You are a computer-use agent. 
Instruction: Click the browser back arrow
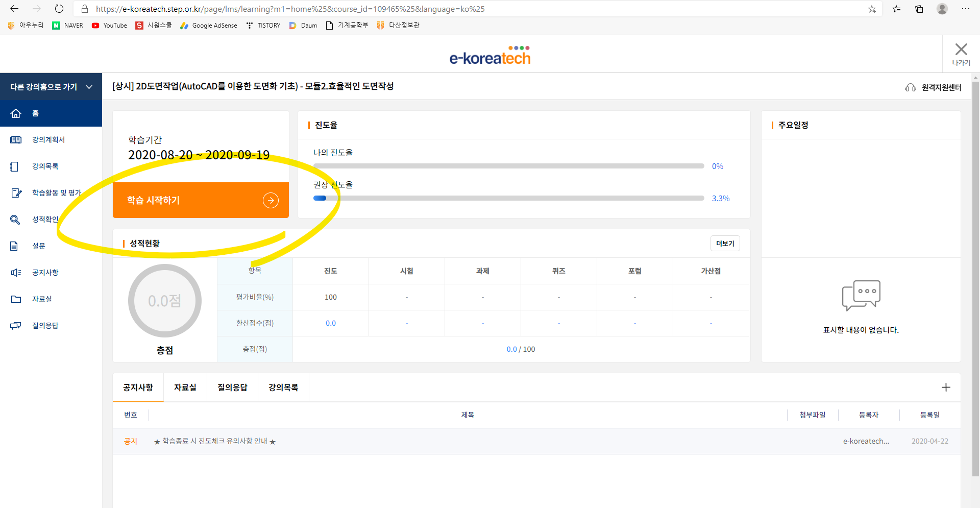[14, 9]
